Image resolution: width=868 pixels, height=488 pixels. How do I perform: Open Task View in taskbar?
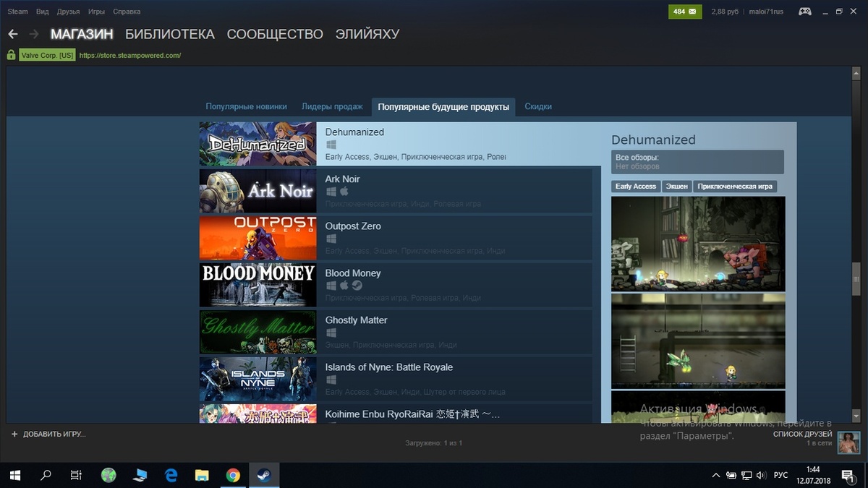[76, 475]
